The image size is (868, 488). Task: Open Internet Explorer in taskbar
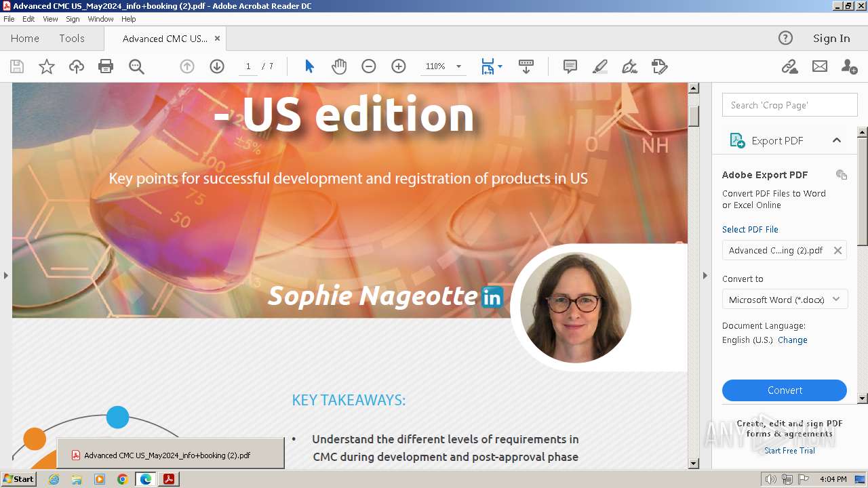coord(54,479)
